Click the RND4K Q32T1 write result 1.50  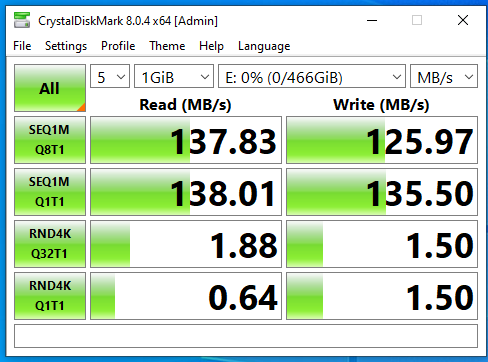(x=382, y=244)
